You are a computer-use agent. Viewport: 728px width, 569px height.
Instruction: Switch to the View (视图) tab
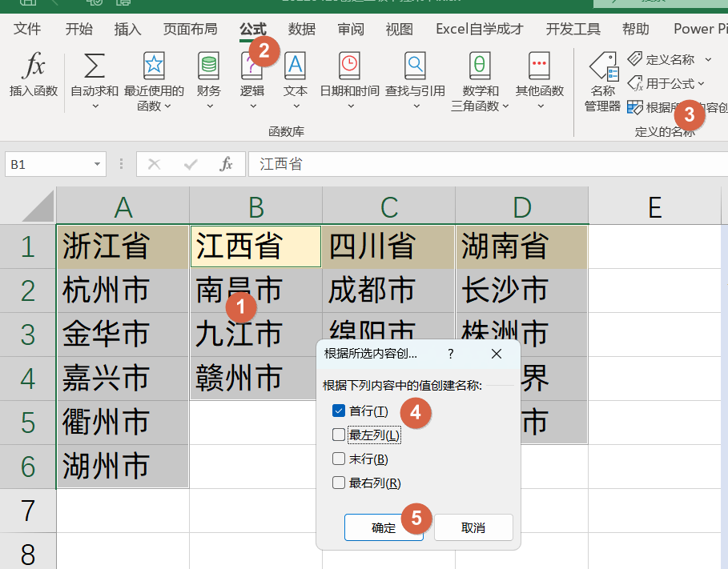(400, 29)
